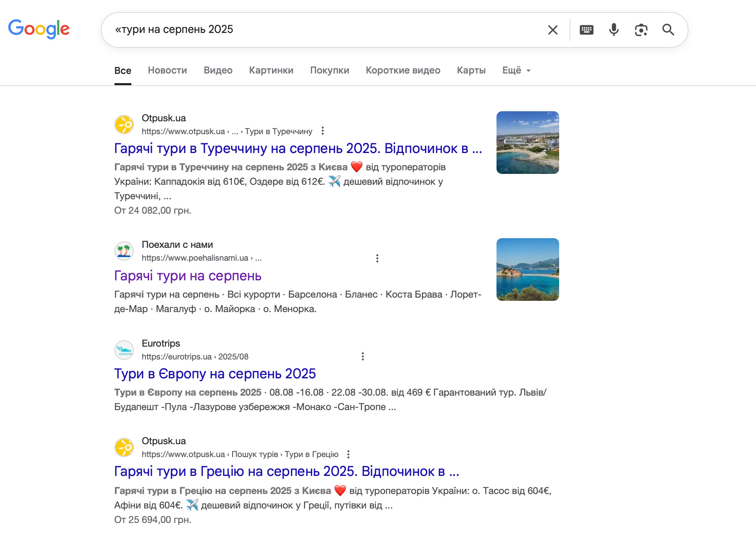Click the https://eurotrips.ua › 2025/08 URL
Screen dimensions: 756x543
(195, 357)
